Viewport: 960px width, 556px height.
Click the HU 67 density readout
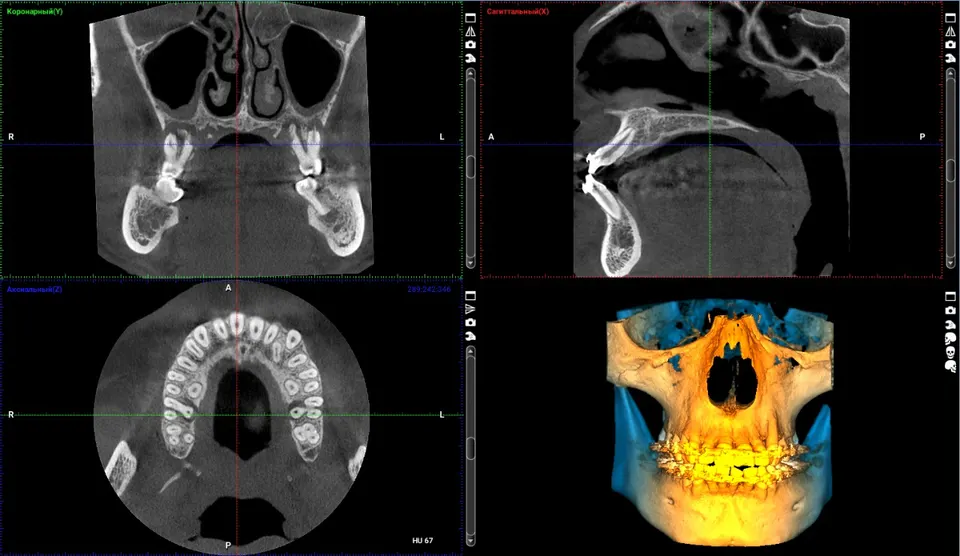422,541
